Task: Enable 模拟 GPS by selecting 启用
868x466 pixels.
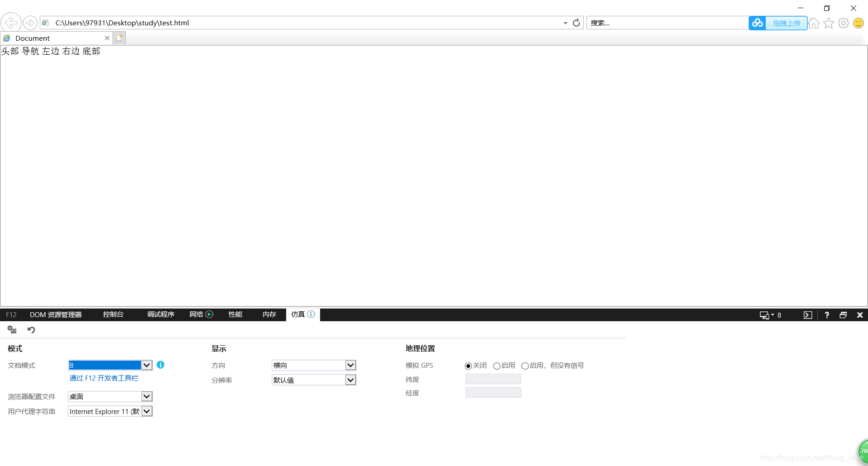Action: [x=497, y=366]
